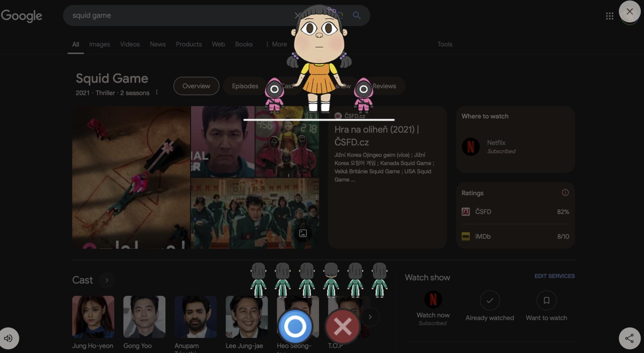644x353 pixels.
Task: Open the close-up man's face image
Action: click(223, 142)
